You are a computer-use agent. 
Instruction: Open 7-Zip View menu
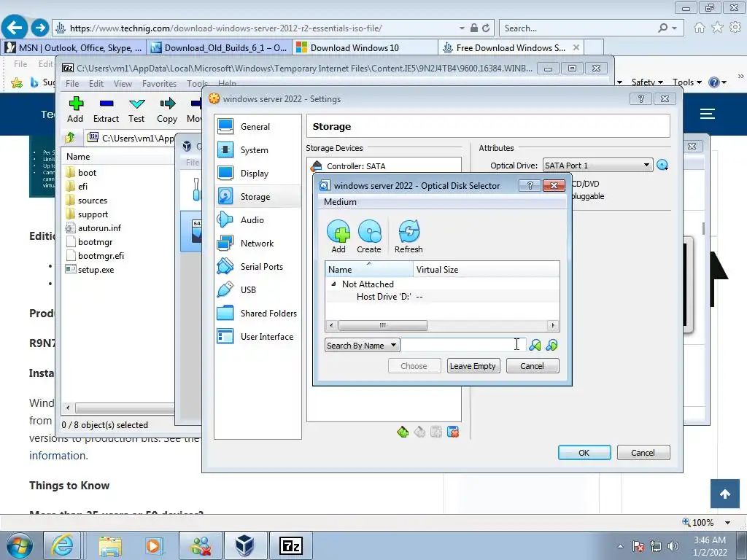(123, 83)
